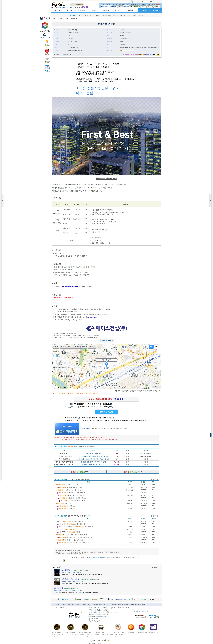
Task: Click the 회원가입 link in header
Action: click(x=143, y=1)
